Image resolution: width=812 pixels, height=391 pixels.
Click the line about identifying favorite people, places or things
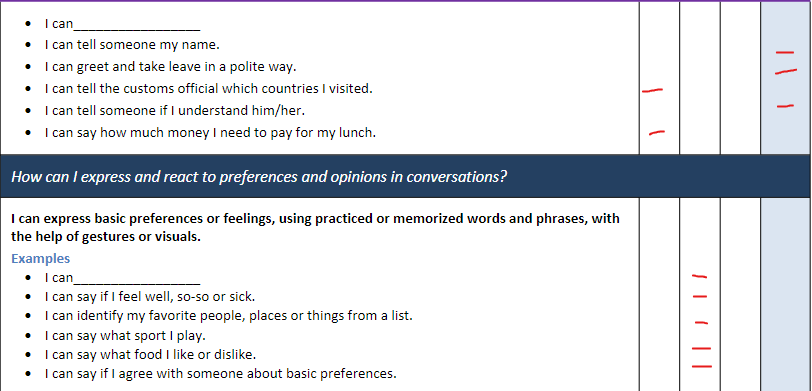point(228,315)
